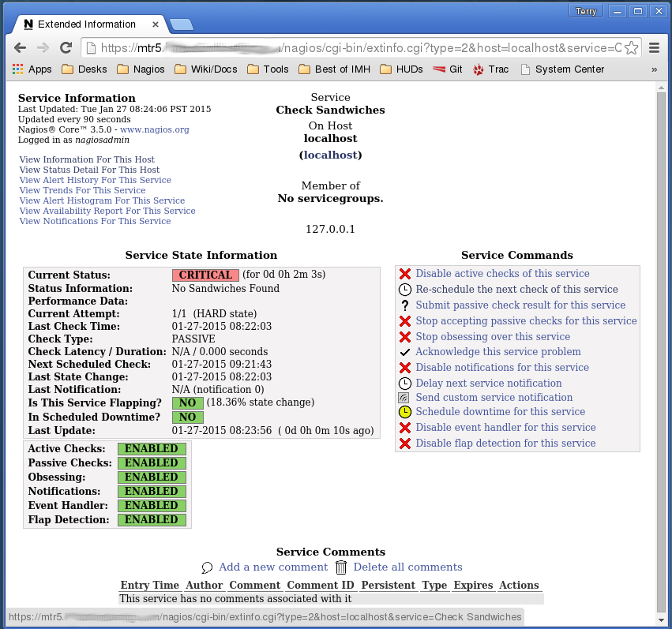Click the URL address bar

355,48
